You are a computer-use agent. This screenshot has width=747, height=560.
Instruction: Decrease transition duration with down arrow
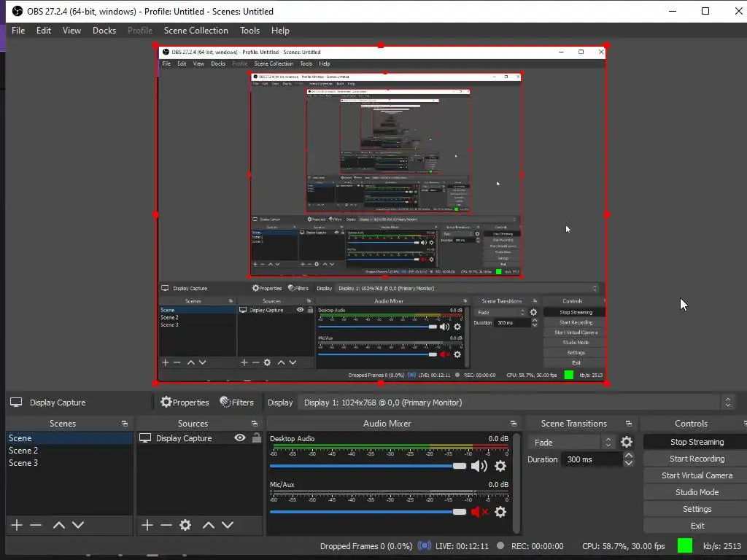tap(628, 463)
